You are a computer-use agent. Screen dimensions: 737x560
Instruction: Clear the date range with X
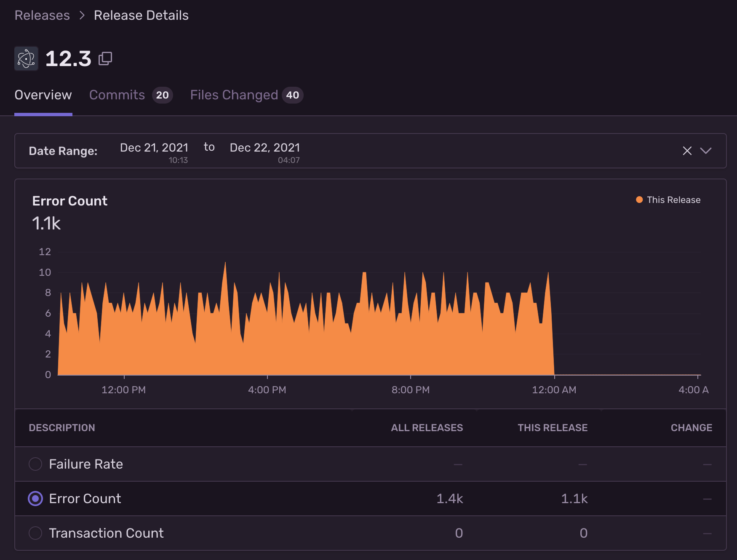pos(687,151)
